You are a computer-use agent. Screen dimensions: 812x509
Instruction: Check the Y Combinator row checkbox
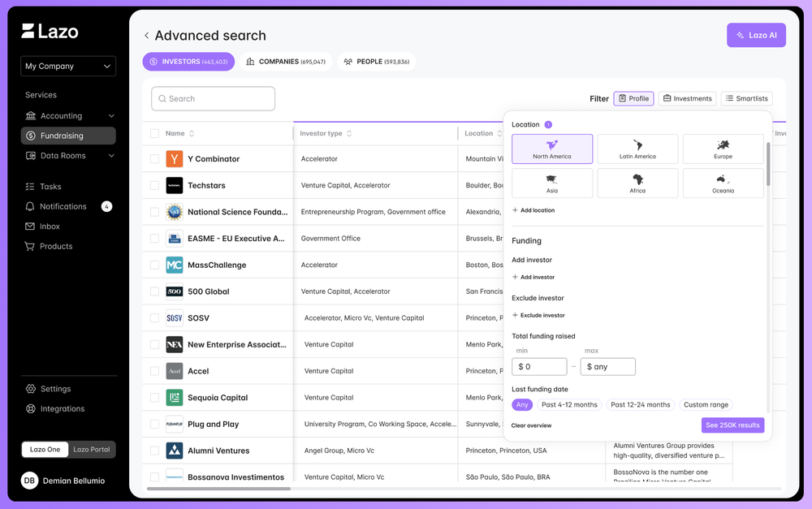(154, 159)
